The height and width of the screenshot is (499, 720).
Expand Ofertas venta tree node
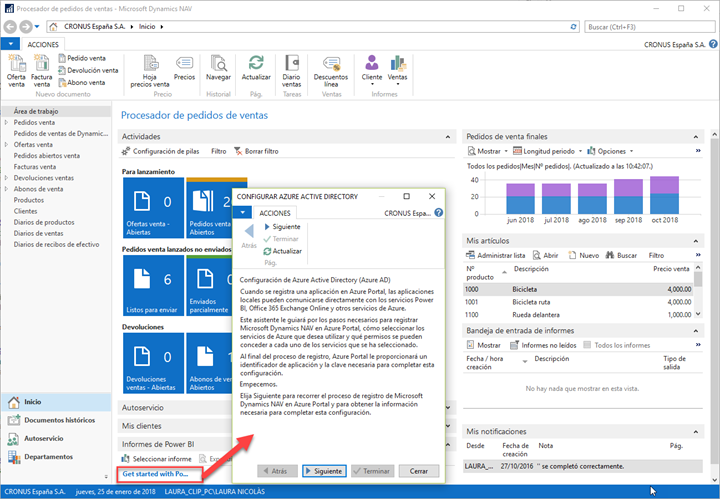6,145
